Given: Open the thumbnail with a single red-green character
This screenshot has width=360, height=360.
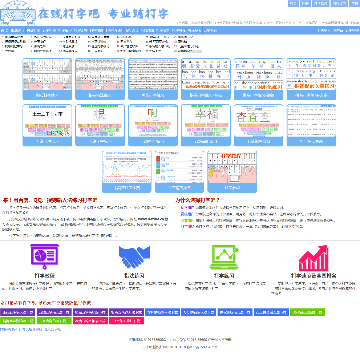Looking at the screenshot, I should (x=153, y=121).
